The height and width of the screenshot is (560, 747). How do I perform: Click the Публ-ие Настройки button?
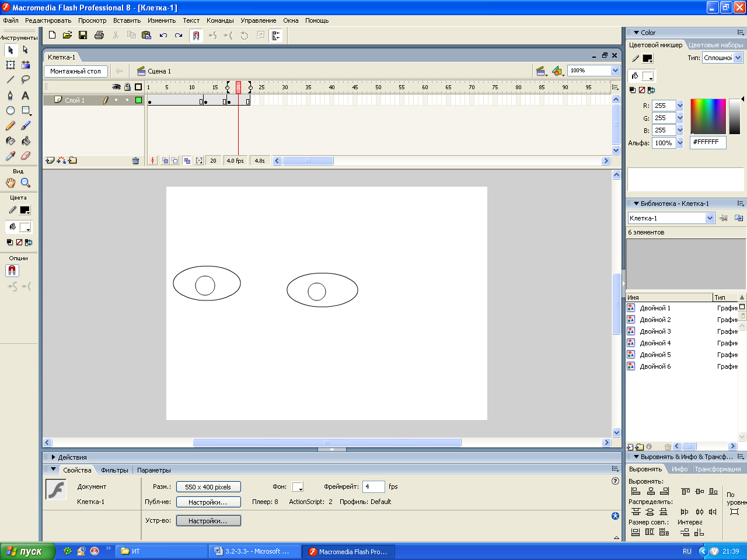tap(208, 502)
